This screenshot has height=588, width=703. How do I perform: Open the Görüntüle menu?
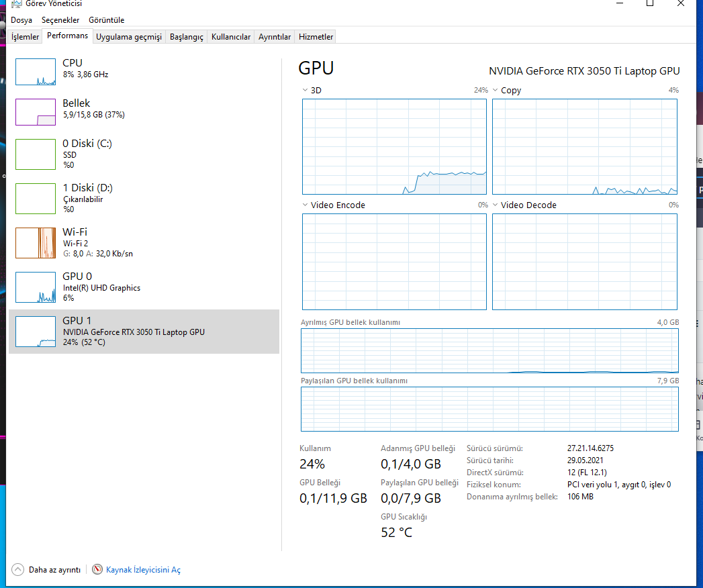coord(106,20)
